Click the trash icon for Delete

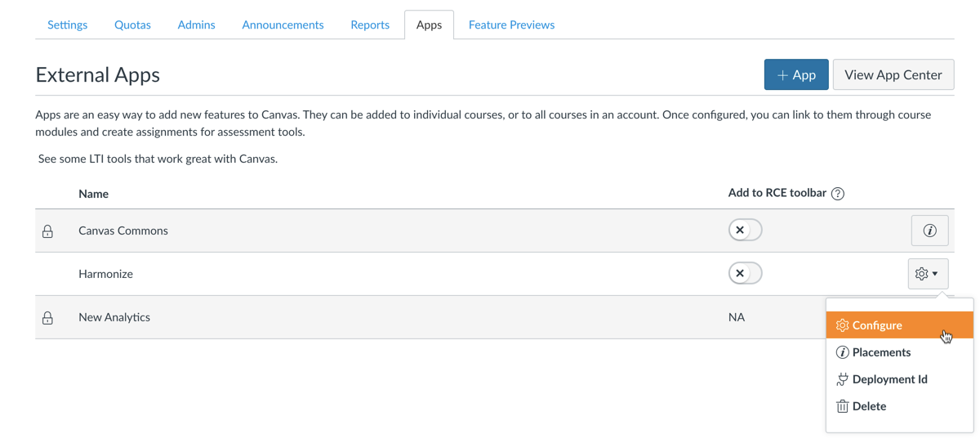(x=842, y=406)
